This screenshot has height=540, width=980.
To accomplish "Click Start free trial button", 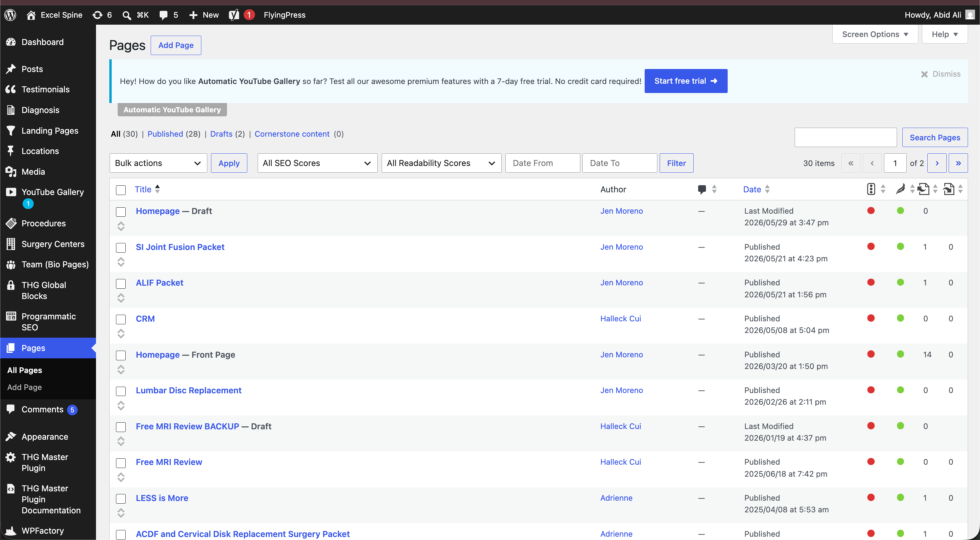I will (x=686, y=81).
